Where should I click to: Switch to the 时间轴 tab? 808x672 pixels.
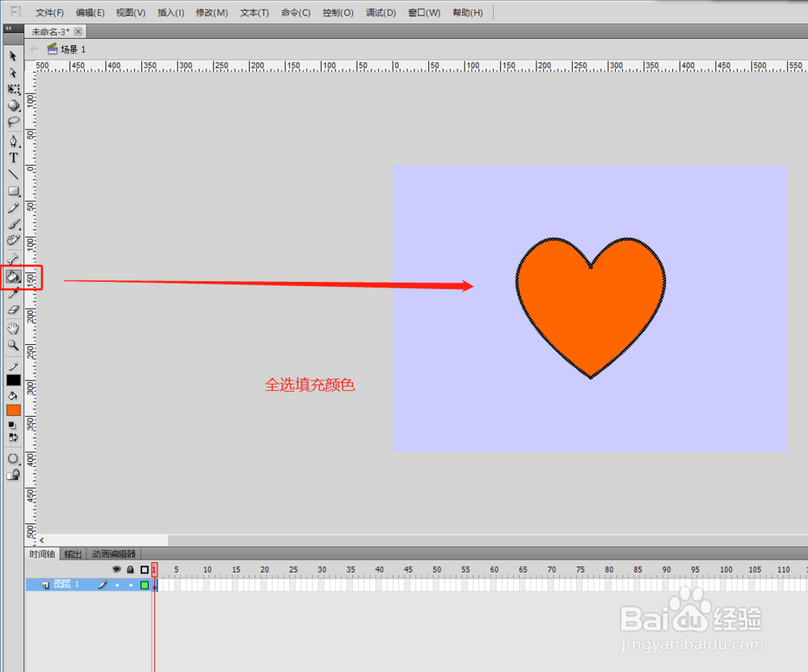(x=42, y=554)
